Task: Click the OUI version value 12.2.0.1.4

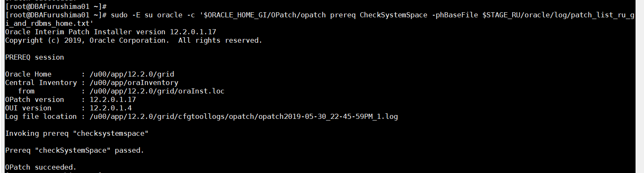Action: (x=111, y=108)
